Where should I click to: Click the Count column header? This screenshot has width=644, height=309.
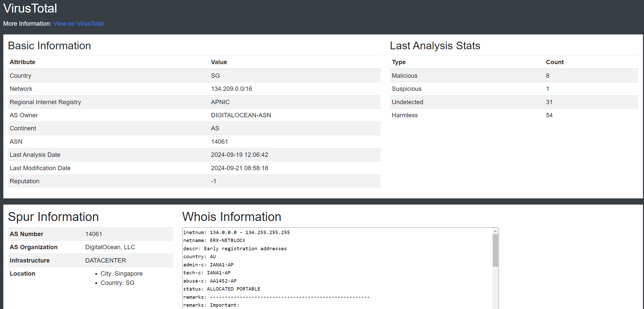555,62
